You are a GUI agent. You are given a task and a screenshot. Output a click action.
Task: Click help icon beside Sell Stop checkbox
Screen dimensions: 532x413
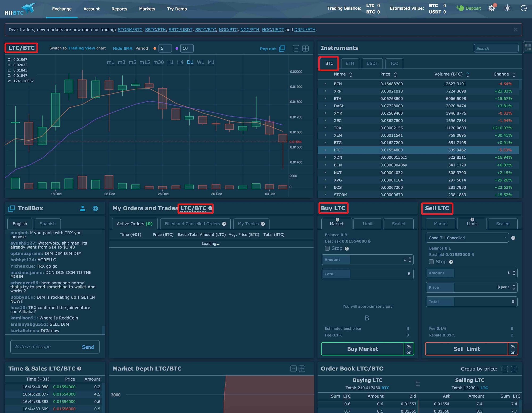point(451,262)
